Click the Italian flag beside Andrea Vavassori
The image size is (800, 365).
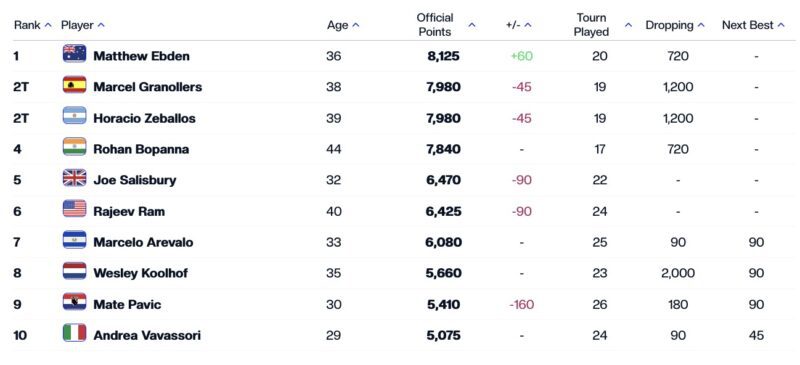point(74,333)
